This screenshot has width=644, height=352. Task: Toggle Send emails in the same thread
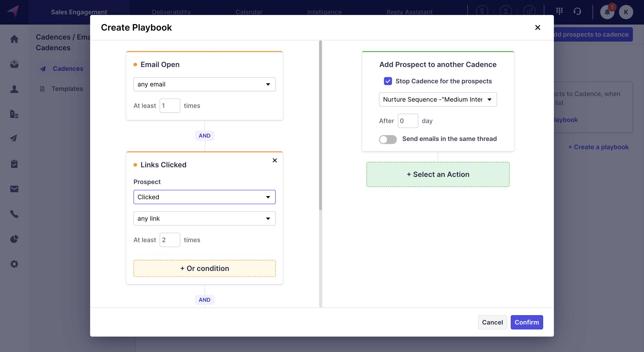pyautogui.click(x=388, y=139)
